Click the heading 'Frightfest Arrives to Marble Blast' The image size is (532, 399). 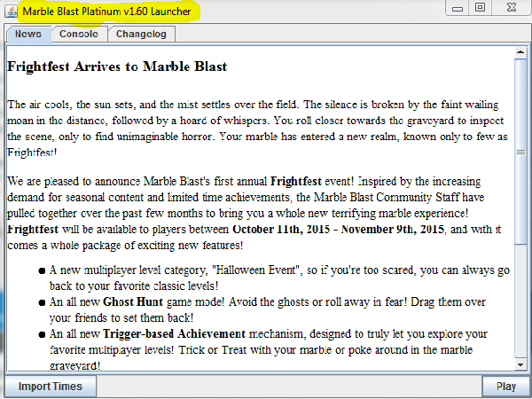(x=117, y=66)
